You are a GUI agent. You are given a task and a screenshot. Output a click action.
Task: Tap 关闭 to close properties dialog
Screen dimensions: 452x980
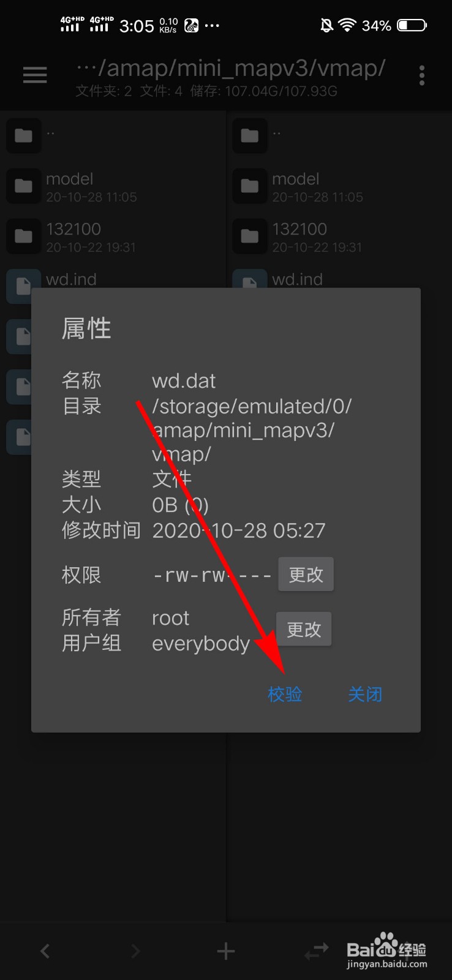tap(365, 694)
